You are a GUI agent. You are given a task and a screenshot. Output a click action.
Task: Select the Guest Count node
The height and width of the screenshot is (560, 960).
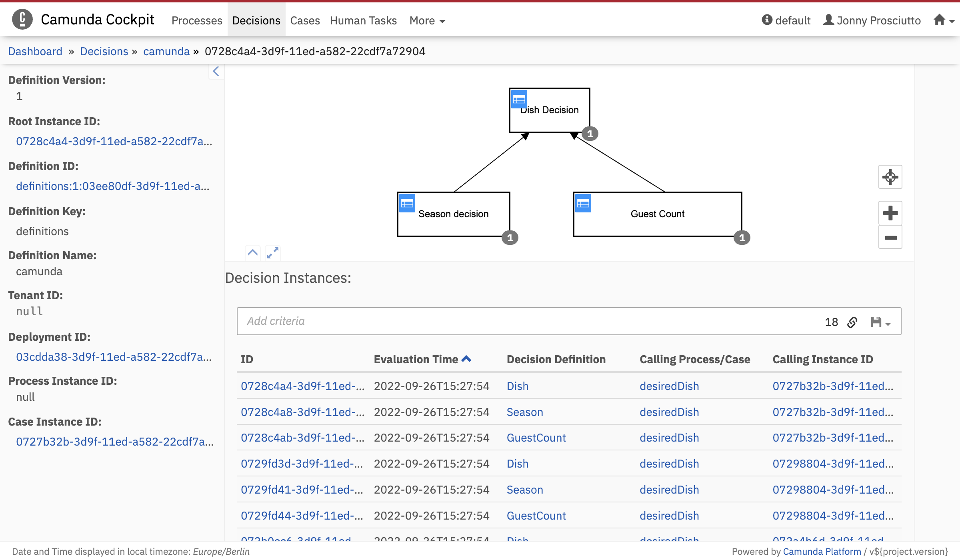(658, 214)
